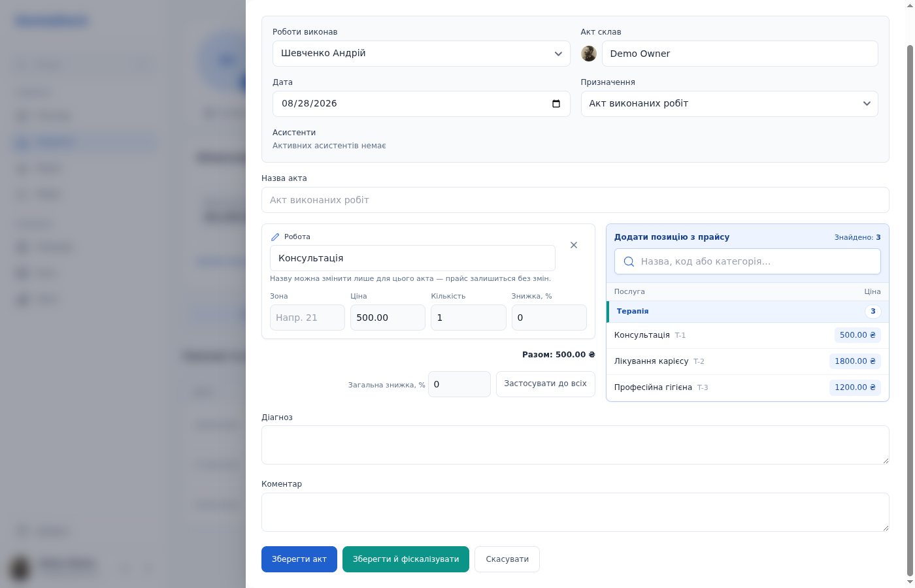Click the Знайдено: 3 counter
Image resolution: width=915 pixels, height=588 pixels.
(x=857, y=237)
